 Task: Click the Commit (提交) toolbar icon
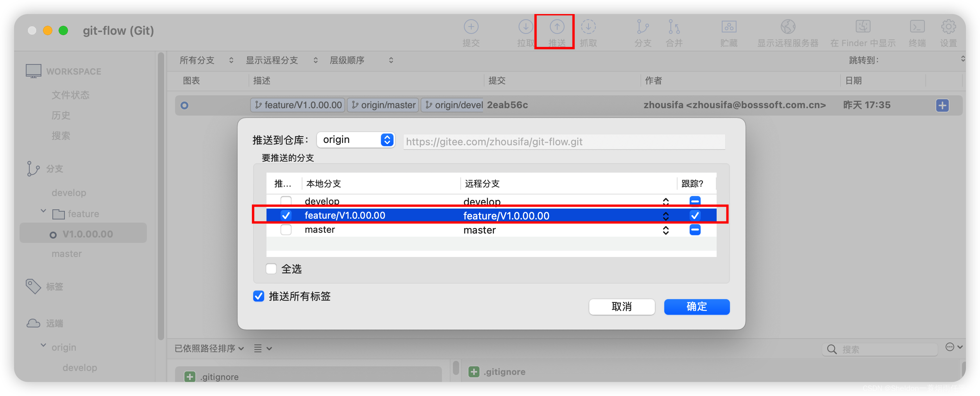click(x=471, y=27)
